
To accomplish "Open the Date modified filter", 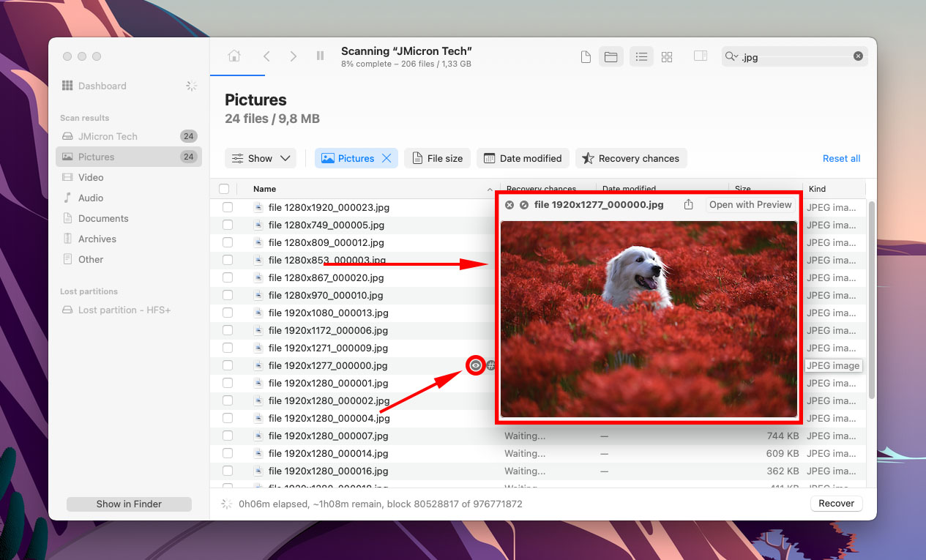I will coord(523,158).
